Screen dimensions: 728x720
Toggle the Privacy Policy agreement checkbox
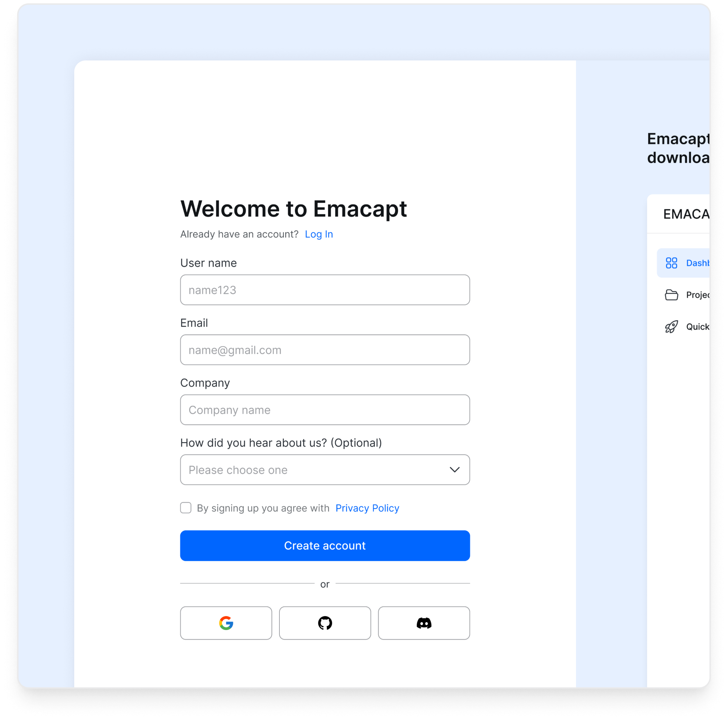(186, 508)
